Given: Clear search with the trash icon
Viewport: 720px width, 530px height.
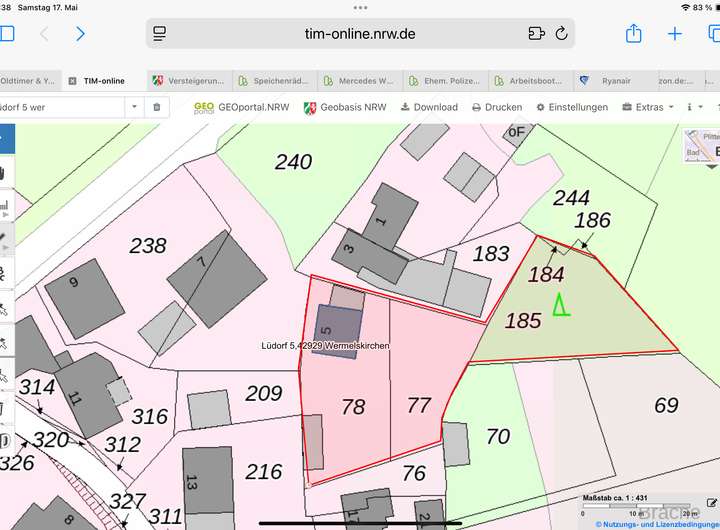Looking at the screenshot, I should click(x=156, y=107).
